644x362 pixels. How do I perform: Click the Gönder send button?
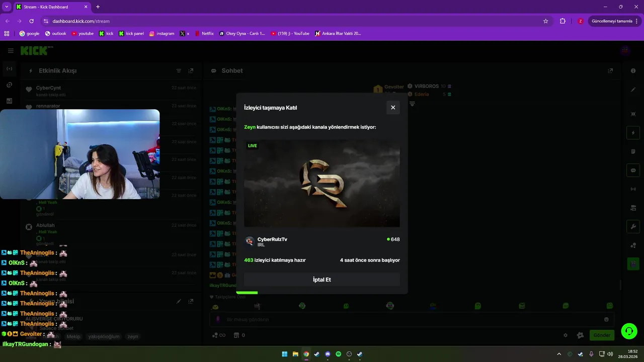[602, 335]
